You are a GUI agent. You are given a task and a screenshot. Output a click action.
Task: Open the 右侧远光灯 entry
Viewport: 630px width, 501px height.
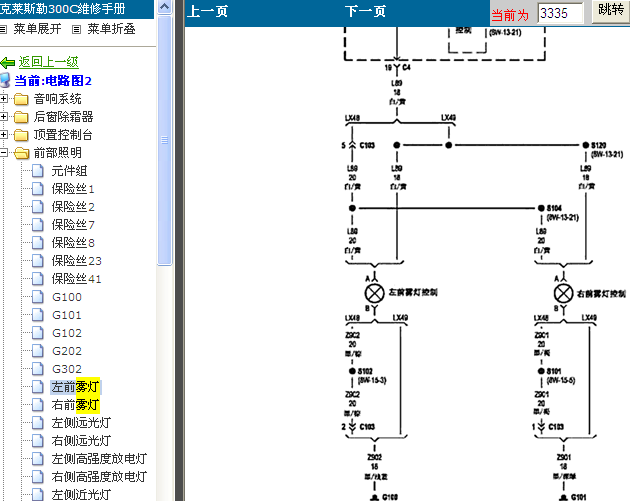click(x=81, y=441)
